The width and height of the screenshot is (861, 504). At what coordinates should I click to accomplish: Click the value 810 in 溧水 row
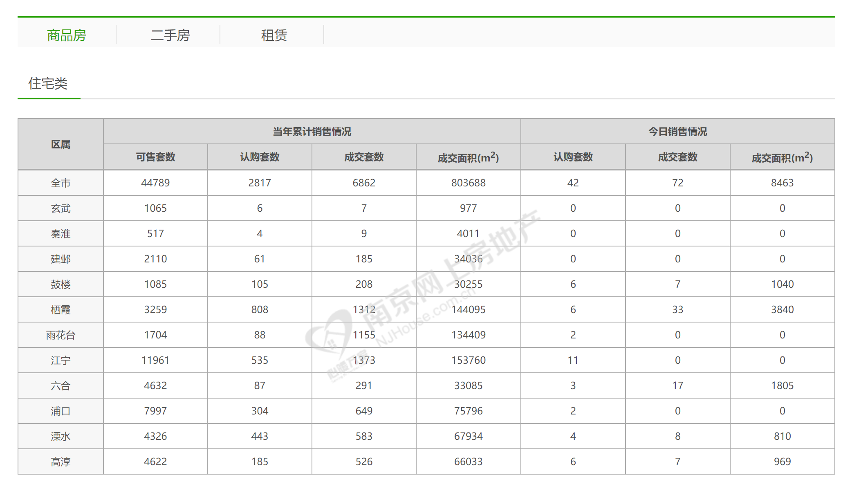(782, 436)
